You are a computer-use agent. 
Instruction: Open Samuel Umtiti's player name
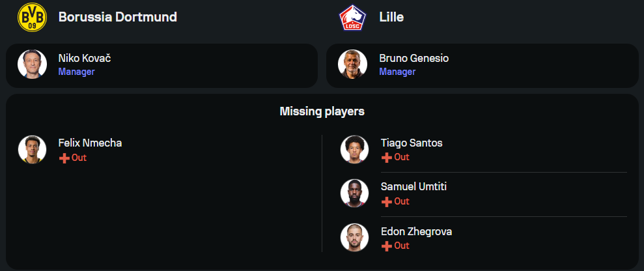pos(413,187)
